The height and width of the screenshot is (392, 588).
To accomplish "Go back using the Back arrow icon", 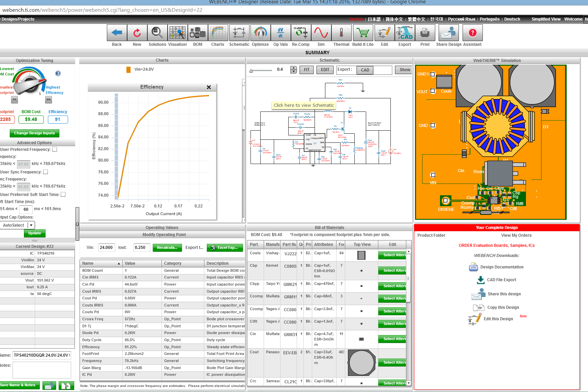I will click(117, 33).
